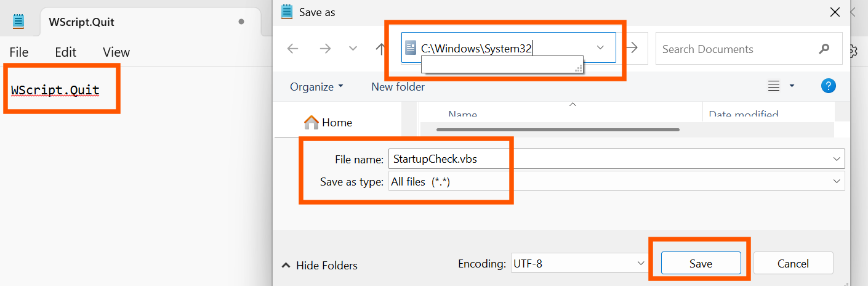Click the Go to address arrow
The height and width of the screenshot is (286, 868).
(x=632, y=48)
